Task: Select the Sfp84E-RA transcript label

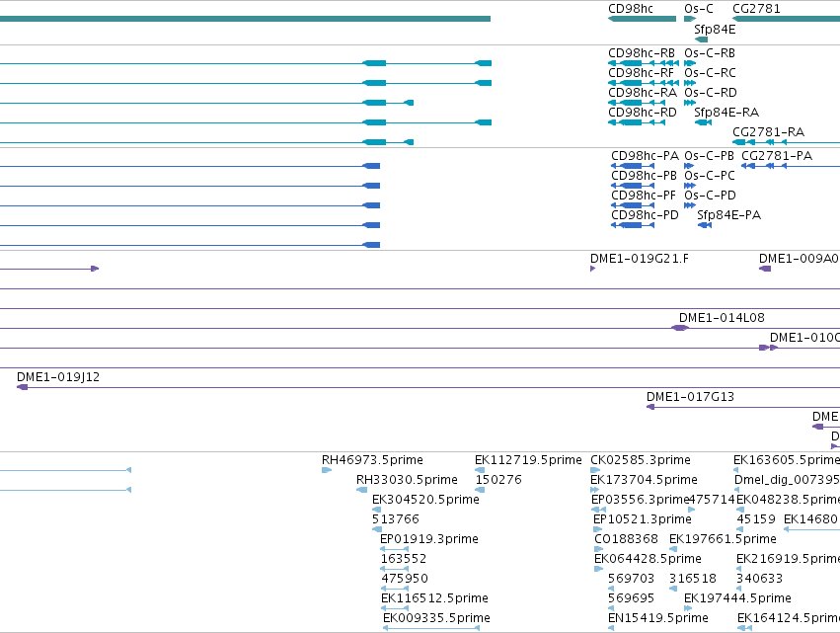Action: [726, 113]
